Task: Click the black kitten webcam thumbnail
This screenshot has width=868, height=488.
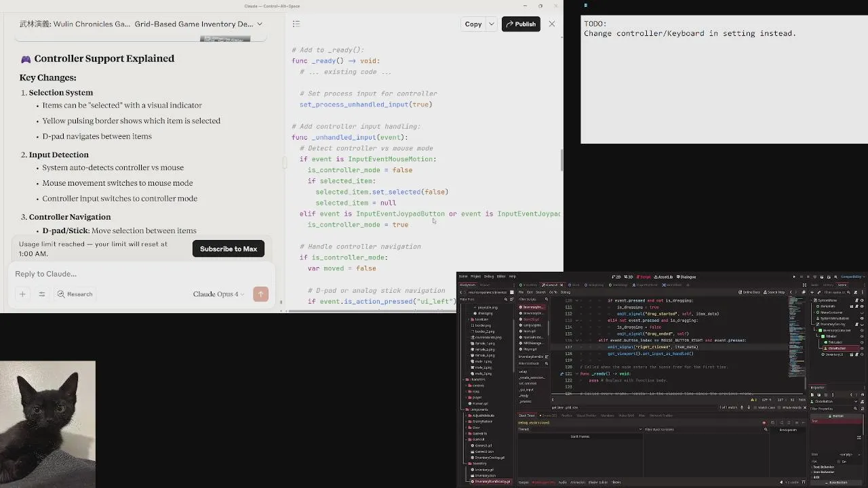Action: pyautogui.click(x=47, y=424)
